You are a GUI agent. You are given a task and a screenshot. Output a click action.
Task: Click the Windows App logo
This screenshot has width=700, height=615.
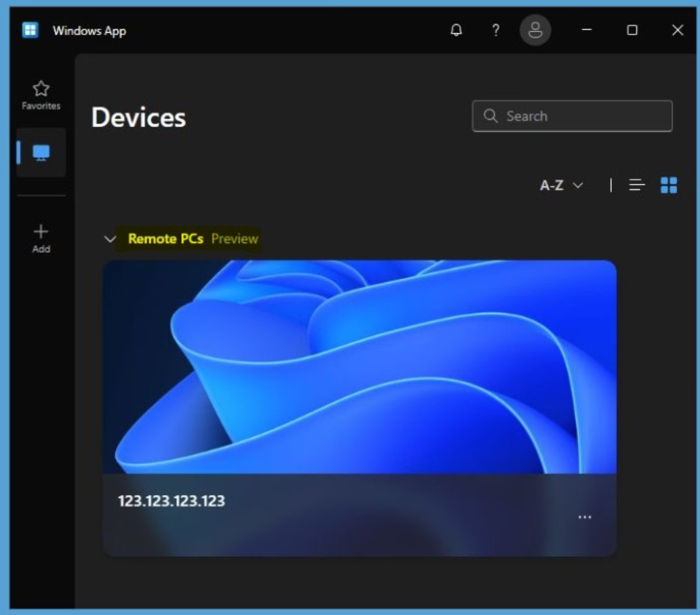pyautogui.click(x=31, y=31)
